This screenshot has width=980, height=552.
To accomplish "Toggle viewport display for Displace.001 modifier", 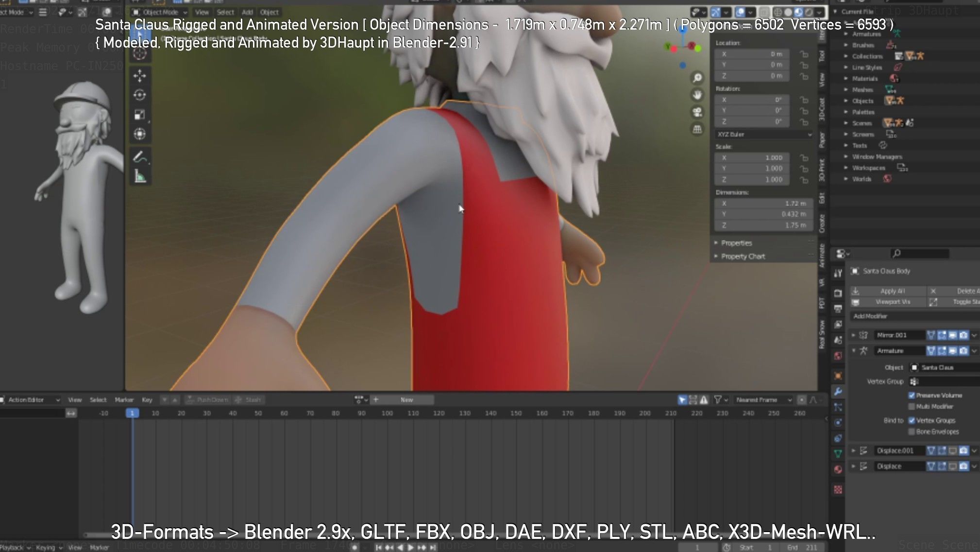I will [x=953, y=451].
